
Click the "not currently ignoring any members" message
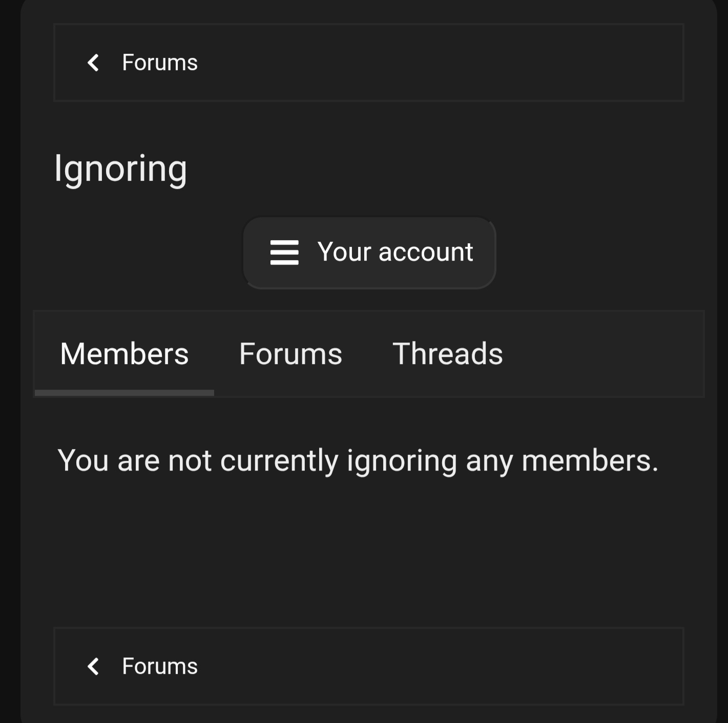358,460
